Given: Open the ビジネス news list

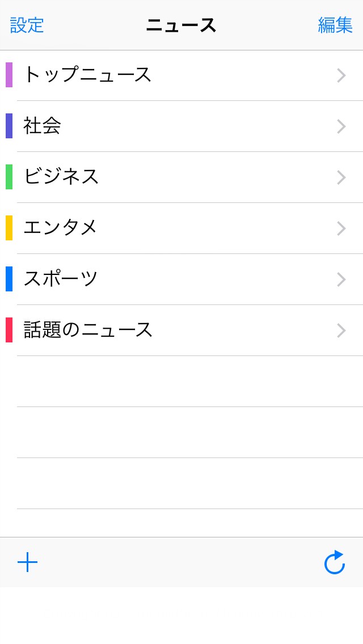Looking at the screenshot, I should coord(61,177).
